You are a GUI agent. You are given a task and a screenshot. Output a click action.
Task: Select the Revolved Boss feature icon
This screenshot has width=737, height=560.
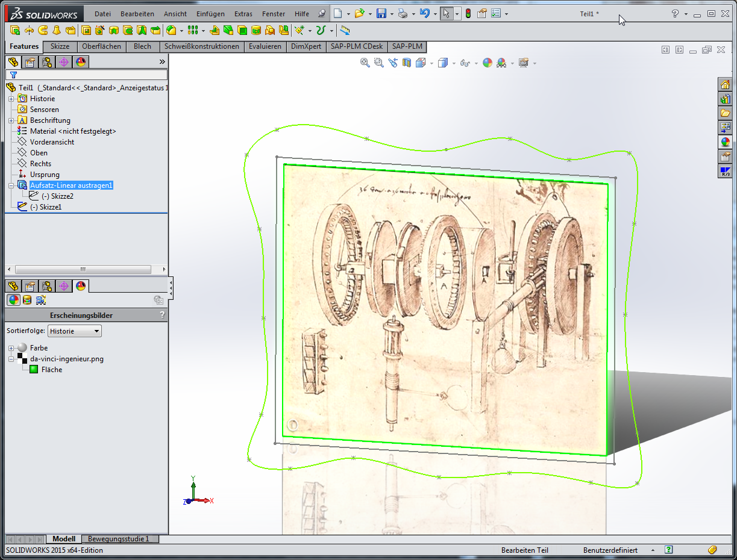[29, 30]
